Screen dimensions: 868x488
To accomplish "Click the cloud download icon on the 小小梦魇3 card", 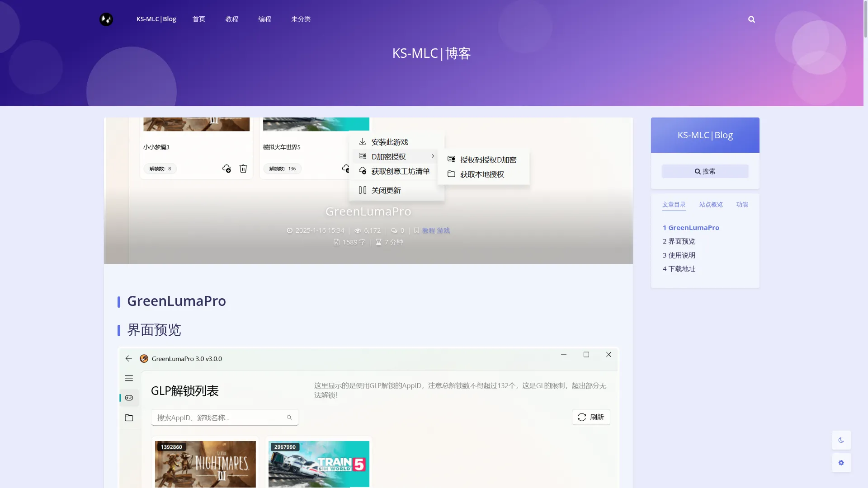I will click(226, 169).
